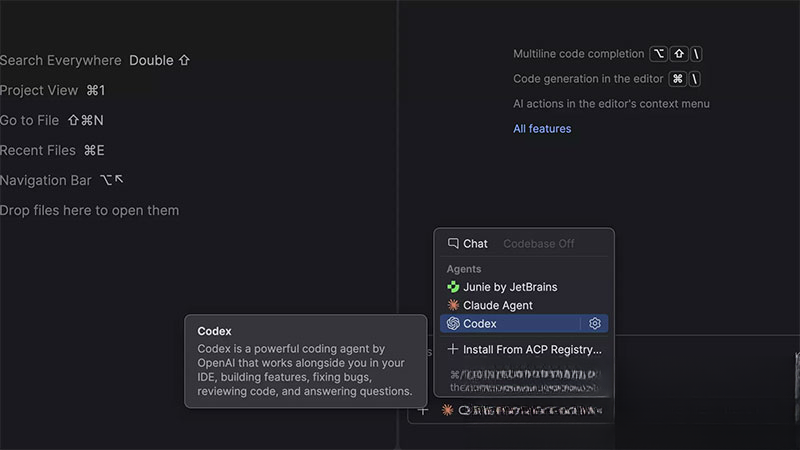800x450 pixels.
Task: Click the Drop files here to open them text
Action: pyautogui.click(x=89, y=211)
